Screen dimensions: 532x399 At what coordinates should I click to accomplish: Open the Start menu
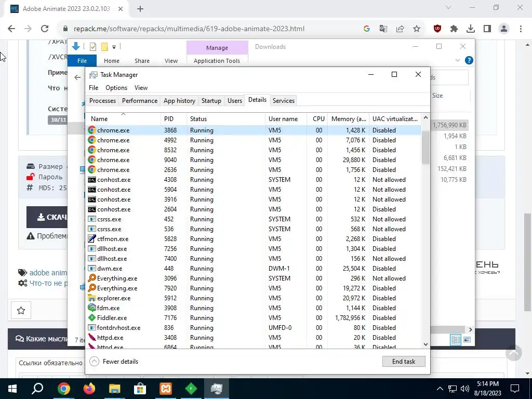tap(12, 389)
